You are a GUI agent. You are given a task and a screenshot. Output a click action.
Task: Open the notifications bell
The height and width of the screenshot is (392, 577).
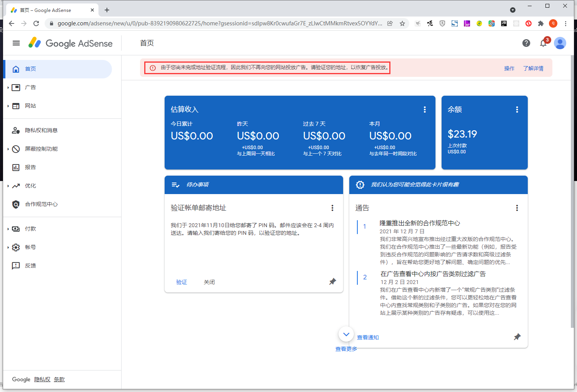(x=543, y=43)
